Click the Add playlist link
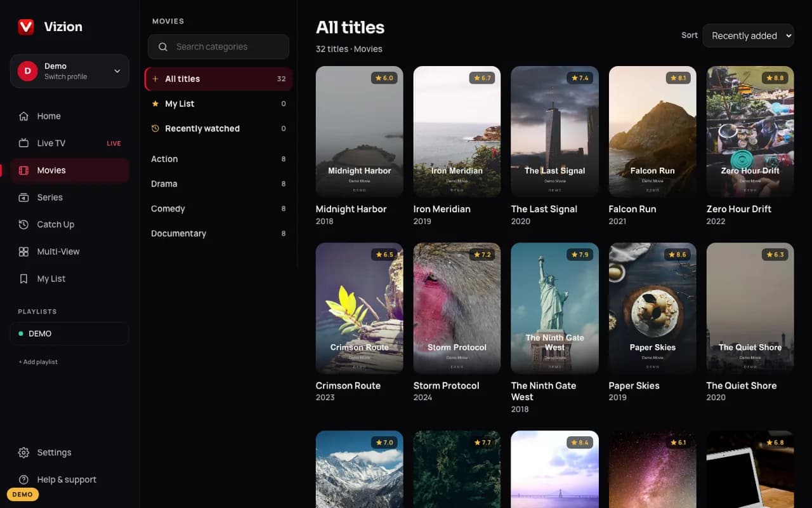The height and width of the screenshot is (508, 812). (x=38, y=362)
